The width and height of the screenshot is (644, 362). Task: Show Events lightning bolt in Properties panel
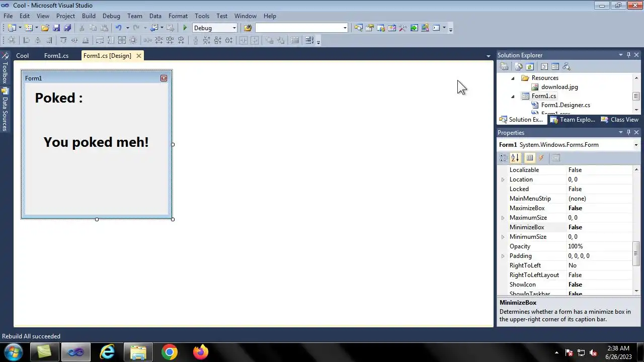click(541, 158)
